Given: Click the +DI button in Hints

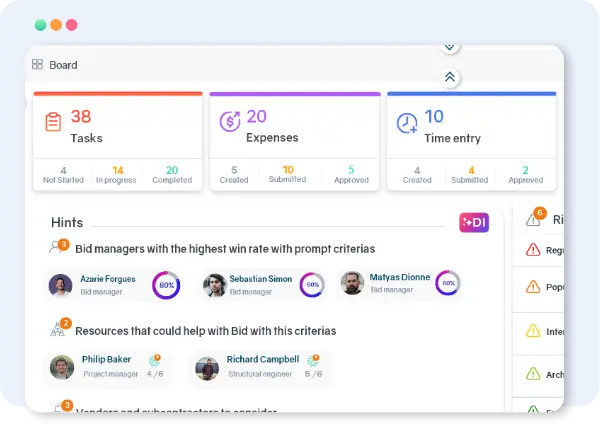Looking at the screenshot, I should (473, 222).
